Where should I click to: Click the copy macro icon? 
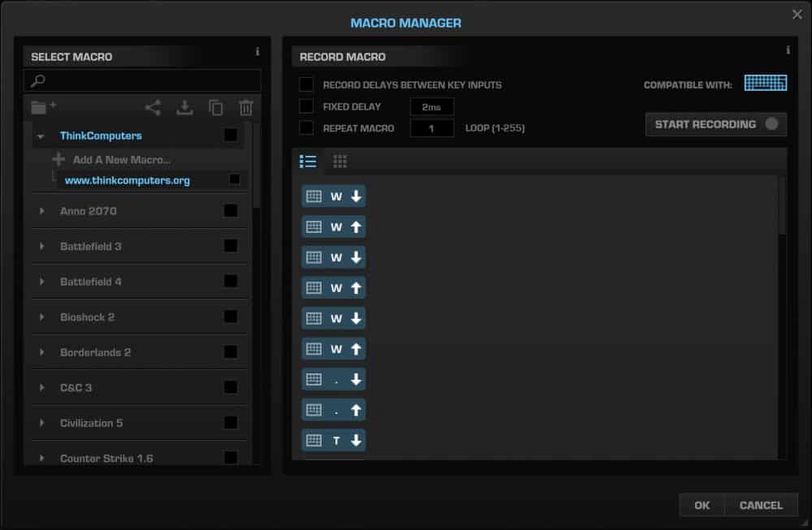[216, 108]
